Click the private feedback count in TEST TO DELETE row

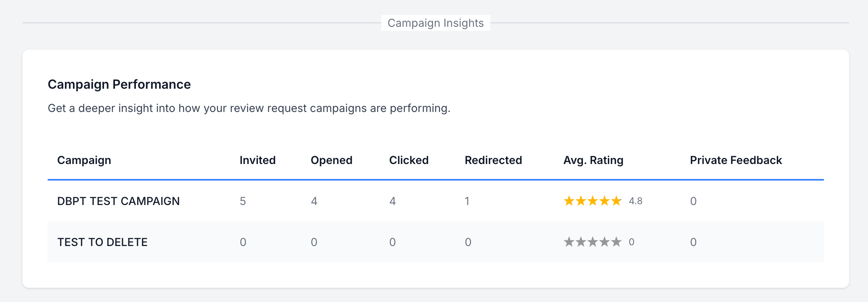694,242
